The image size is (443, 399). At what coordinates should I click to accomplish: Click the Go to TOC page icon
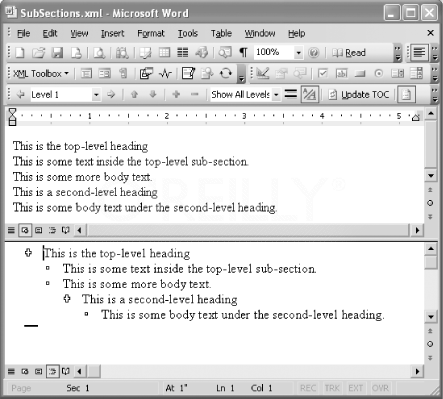click(x=406, y=95)
